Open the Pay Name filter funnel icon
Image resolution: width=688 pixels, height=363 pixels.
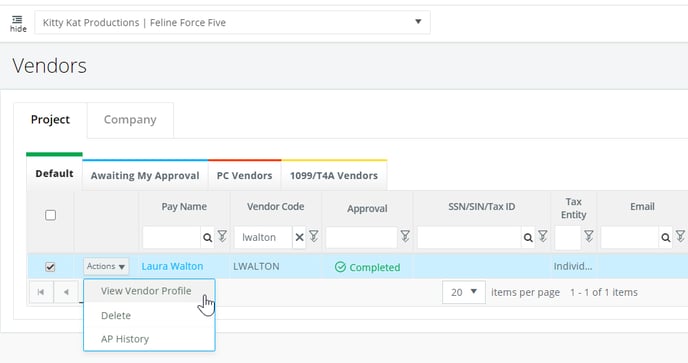[x=222, y=236]
